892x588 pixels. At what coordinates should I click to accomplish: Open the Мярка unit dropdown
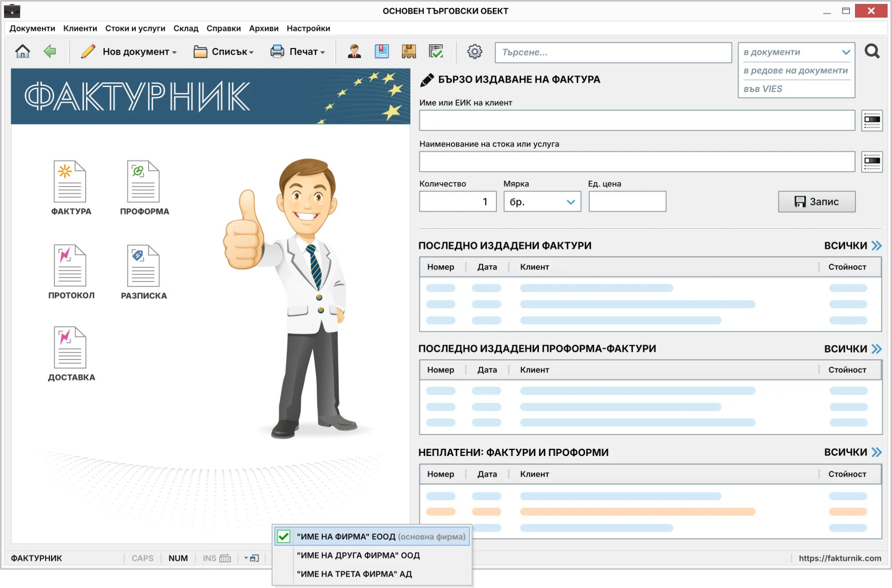click(x=542, y=201)
